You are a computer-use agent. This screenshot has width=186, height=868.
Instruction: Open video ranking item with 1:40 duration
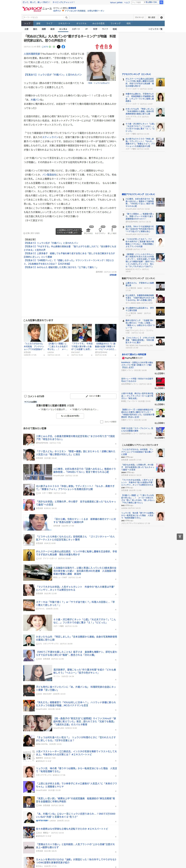[x=160, y=324]
